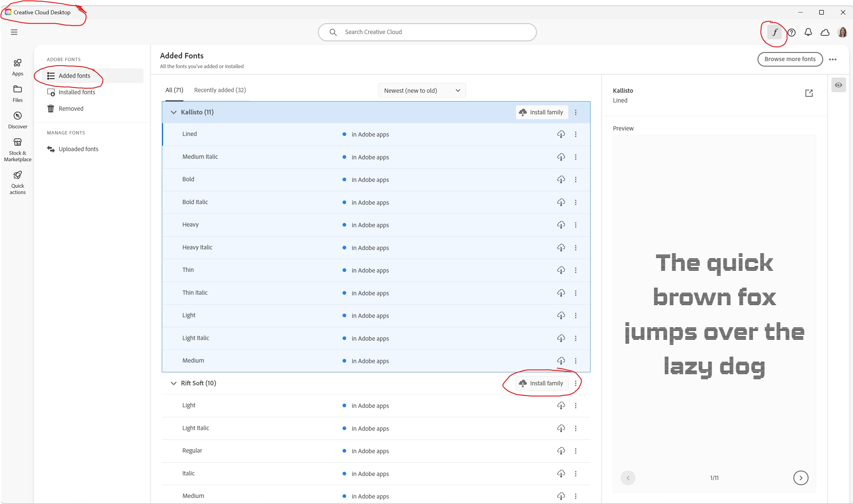Switch to the Recently added (32) tab
Viewport: 853px width, 504px height.
coord(220,90)
